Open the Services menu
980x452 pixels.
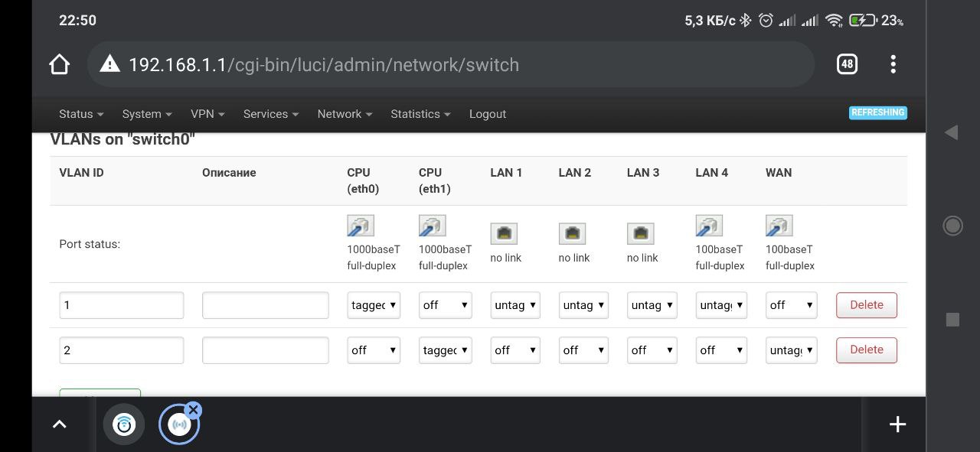click(x=271, y=114)
